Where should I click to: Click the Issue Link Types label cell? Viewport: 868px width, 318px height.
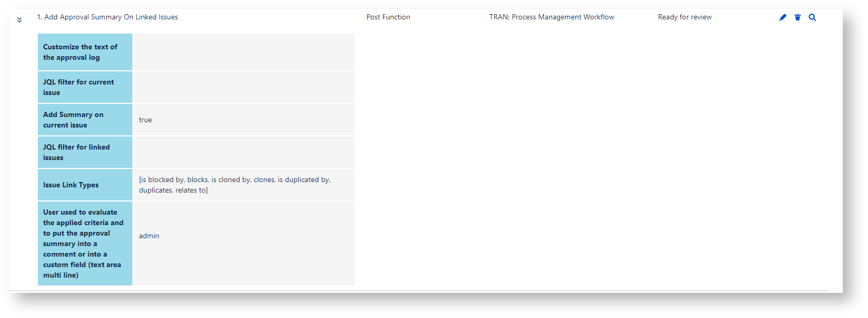[71, 185]
